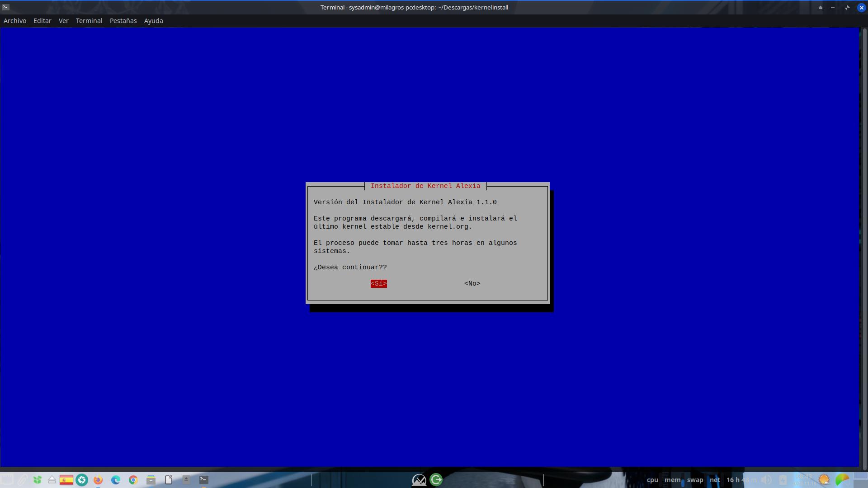Screen dimensions: 868x488
Task: Open the Ayuda menu
Action: click(x=153, y=21)
